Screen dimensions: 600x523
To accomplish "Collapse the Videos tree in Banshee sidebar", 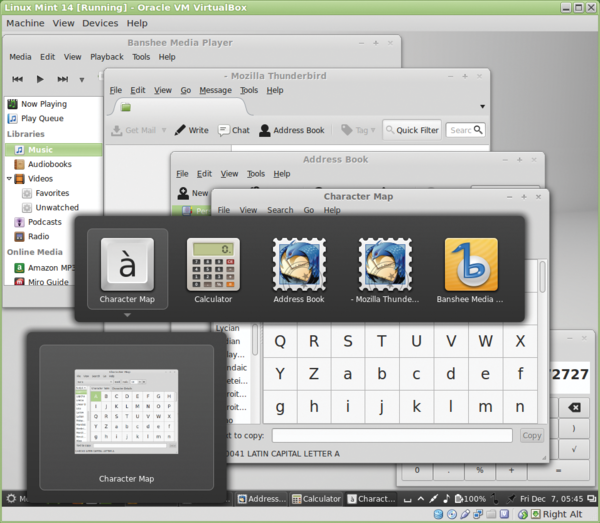I will (x=8, y=179).
